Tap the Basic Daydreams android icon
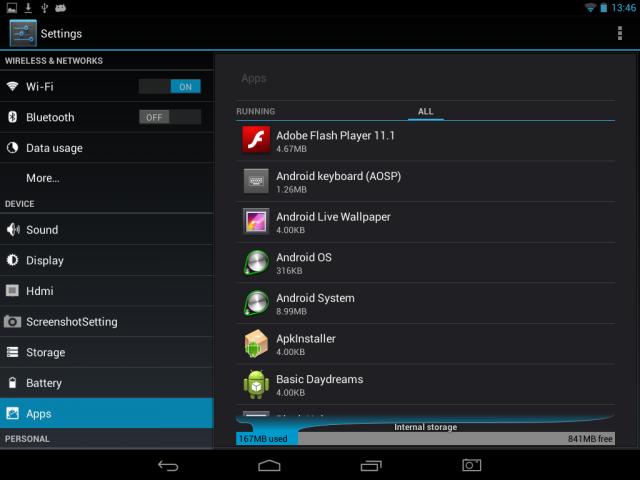The image size is (640, 480). click(x=256, y=384)
